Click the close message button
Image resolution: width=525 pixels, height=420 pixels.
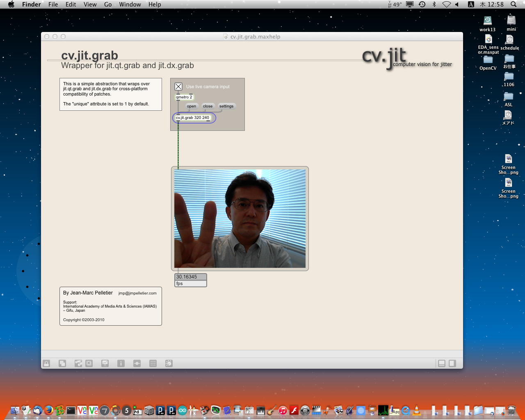pyautogui.click(x=208, y=106)
